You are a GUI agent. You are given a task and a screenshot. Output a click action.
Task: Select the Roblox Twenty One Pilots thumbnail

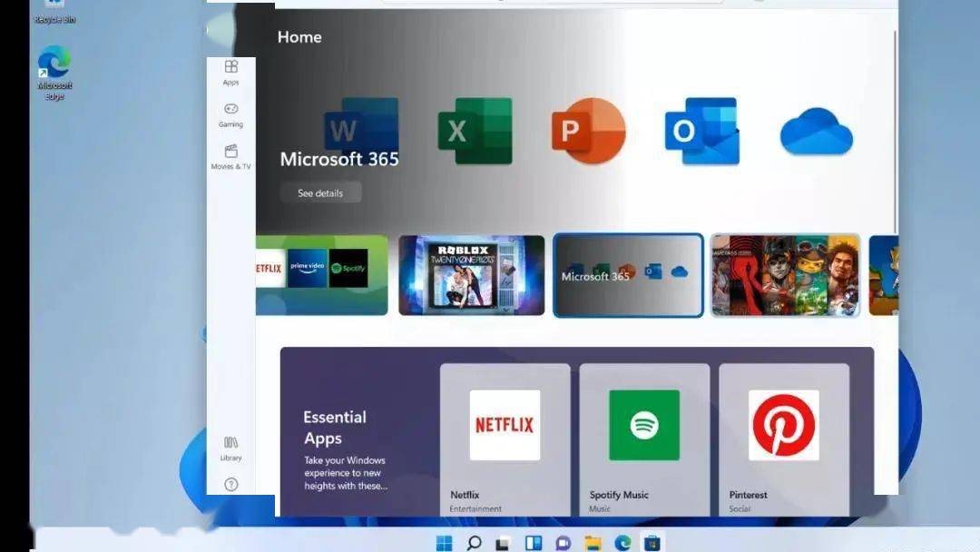pos(471,275)
